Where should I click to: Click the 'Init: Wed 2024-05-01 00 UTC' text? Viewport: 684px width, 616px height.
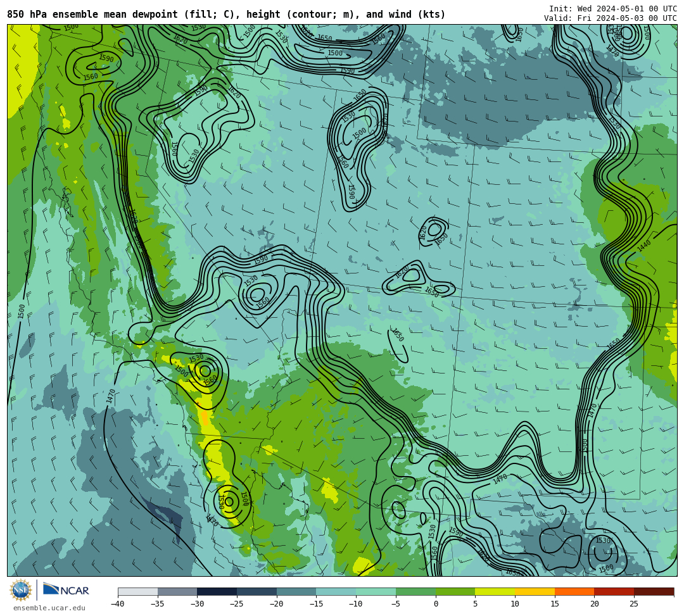coord(613,9)
